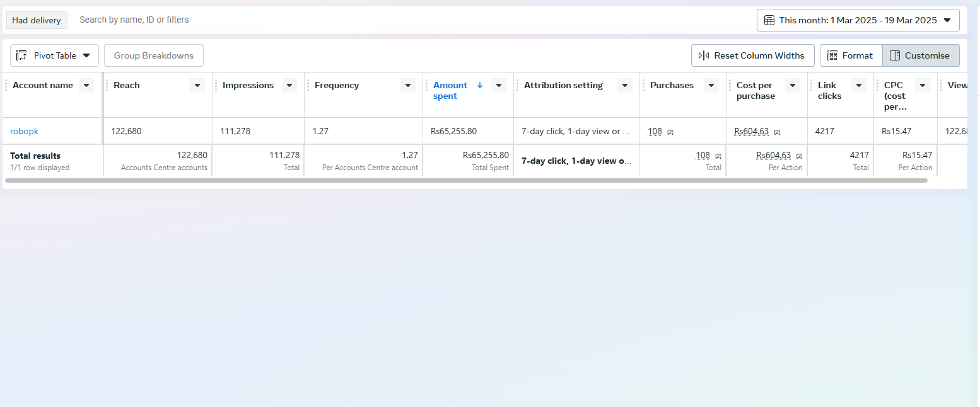Click robopk row Rs604.63 cost value
The width and height of the screenshot is (980, 407).
point(751,131)
